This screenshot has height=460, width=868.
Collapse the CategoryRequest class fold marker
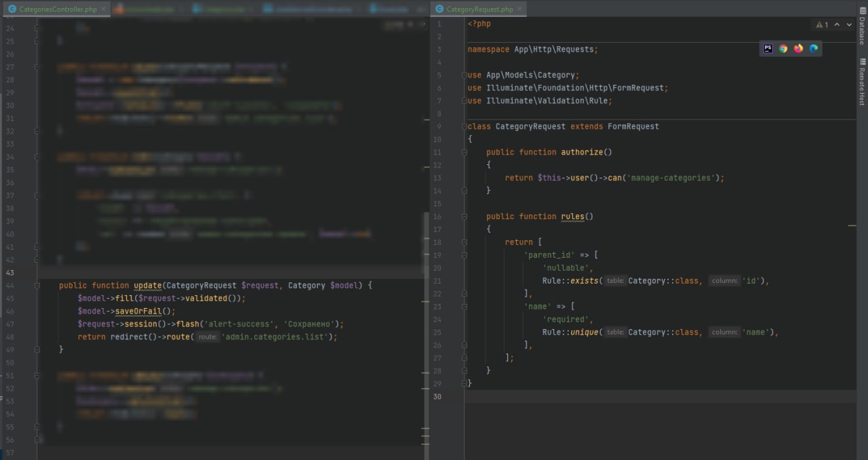tap(465, 126)
